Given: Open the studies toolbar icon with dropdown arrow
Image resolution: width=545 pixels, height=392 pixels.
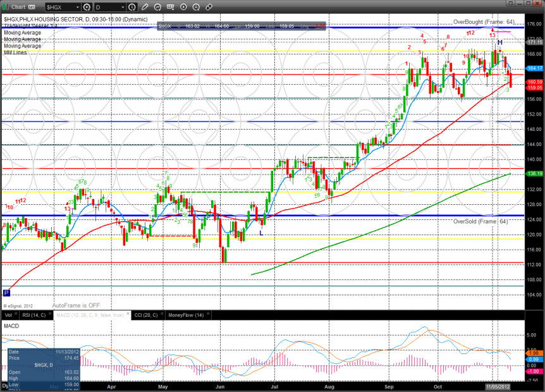Looking at the screenshot, I should tap(170, 7).
